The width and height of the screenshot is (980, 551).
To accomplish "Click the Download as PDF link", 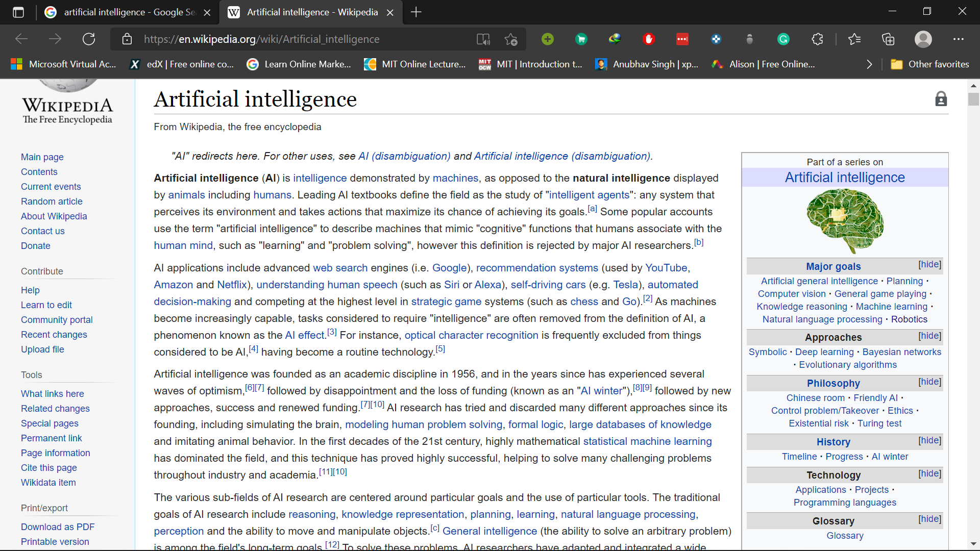I will coord(58,527).
